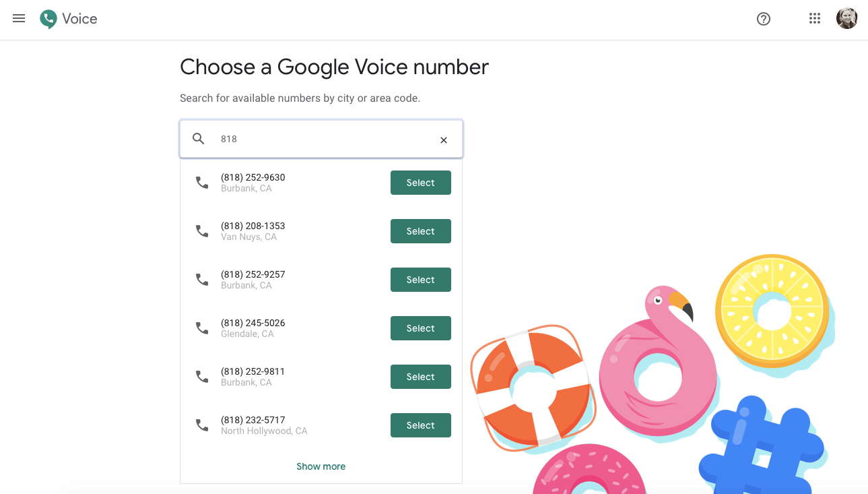Image resolution: width=868 pixels, height=494 pixels.
Task: Select the Van Nuys number (818) 208-1353
Action: [420, 231]
